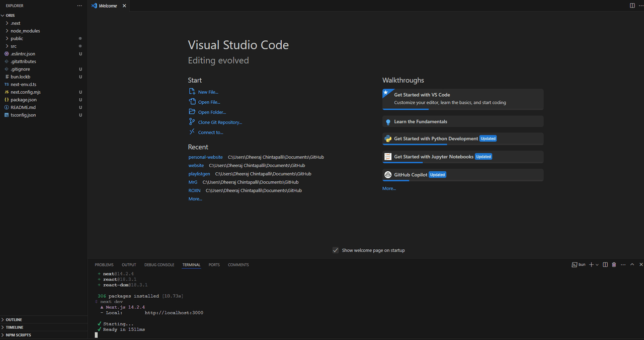Uncheck Show welcome page on startup
Viewport: 644px width, 340px height.
point(336,250)
